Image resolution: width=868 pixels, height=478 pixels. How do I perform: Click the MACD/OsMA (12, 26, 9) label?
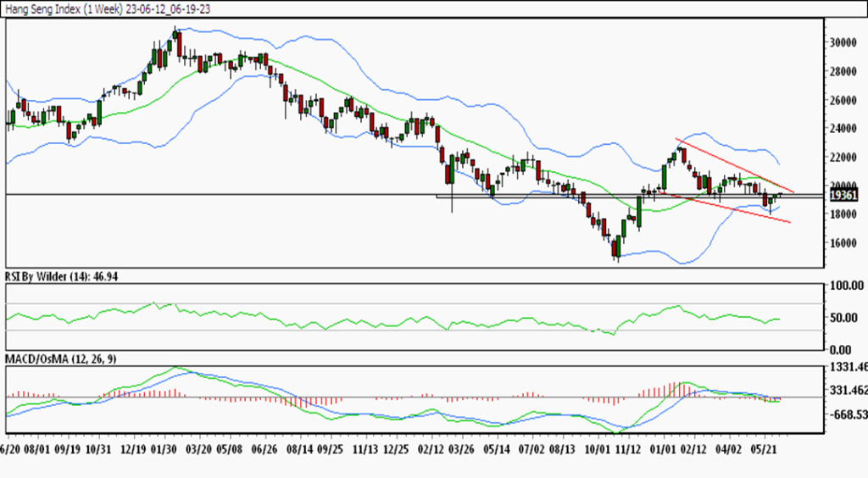[x=61, y=359]
